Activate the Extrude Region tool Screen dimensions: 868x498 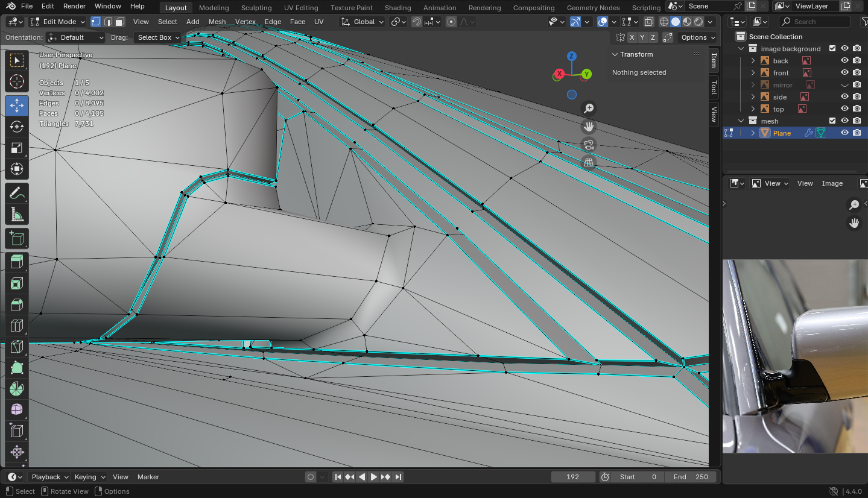17,262
